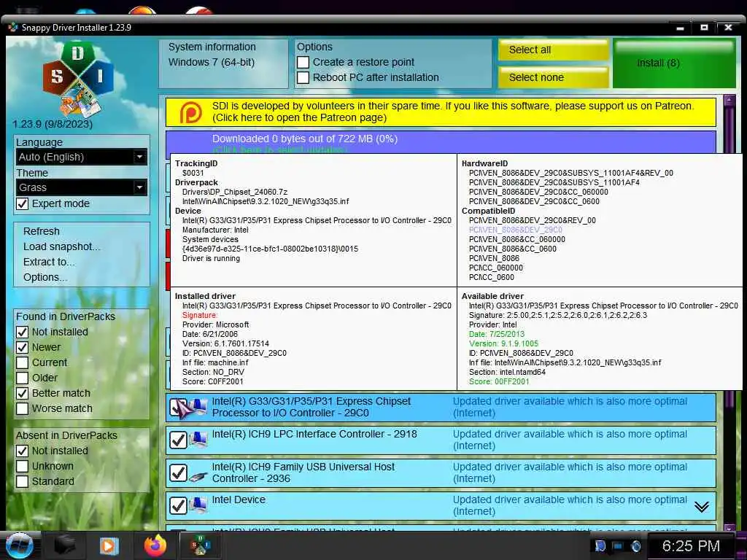The image size is (747, 560).
Task: Click 'Updated driver available' text for Intel Device
Action: tap(570, 506)
